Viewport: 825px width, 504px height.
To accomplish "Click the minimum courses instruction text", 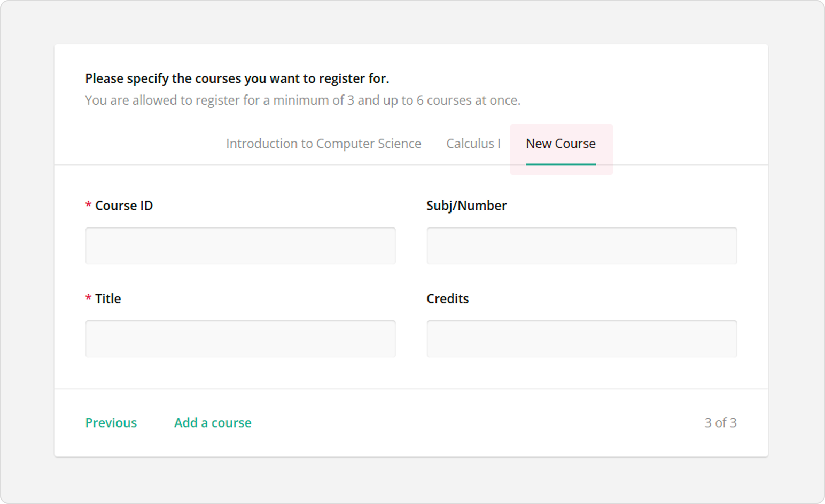I will [303, 100].
